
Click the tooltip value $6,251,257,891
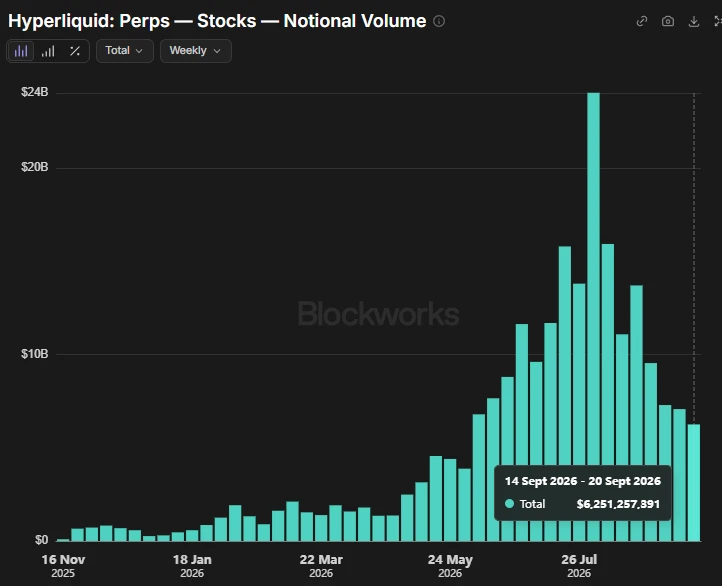tap(618, 504)
